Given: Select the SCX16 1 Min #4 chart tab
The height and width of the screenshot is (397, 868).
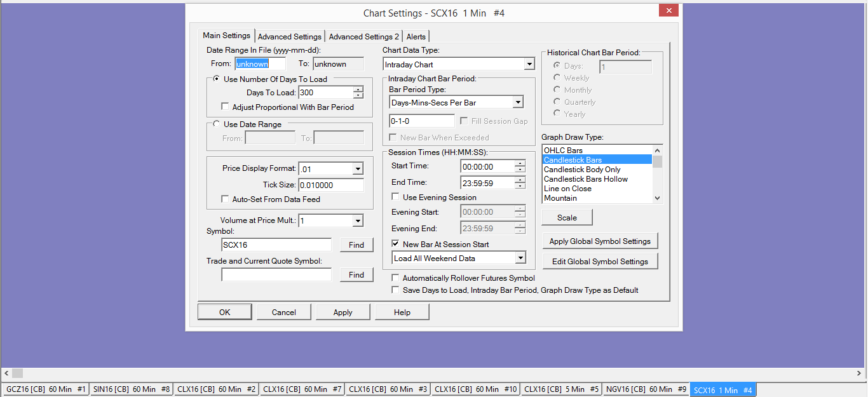Looking at the screenshot, I should tap(723, 390).
